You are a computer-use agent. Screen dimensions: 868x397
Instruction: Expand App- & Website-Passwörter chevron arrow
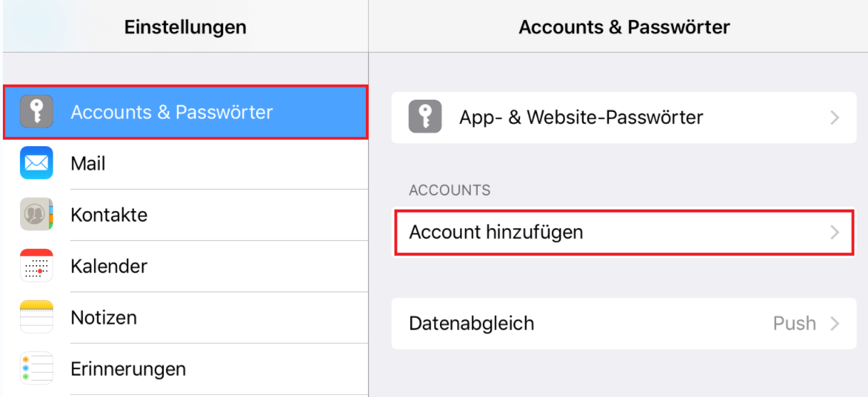835,118
